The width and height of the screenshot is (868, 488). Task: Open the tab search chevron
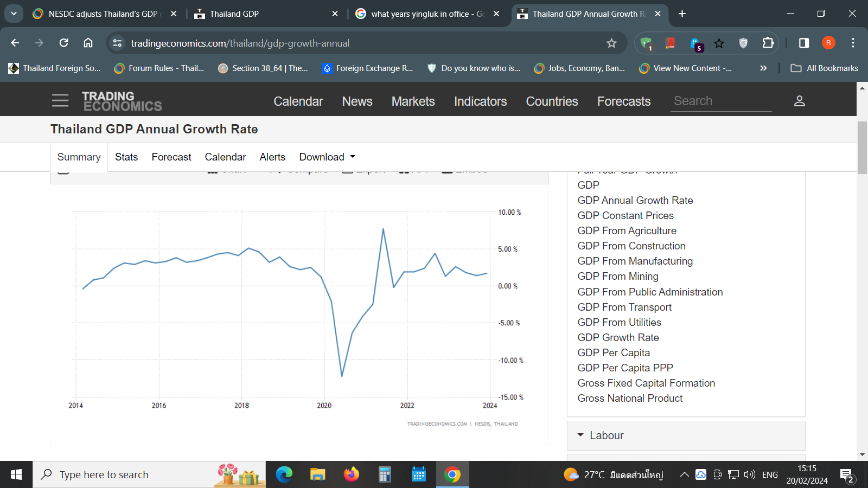[x=14, y=14]
